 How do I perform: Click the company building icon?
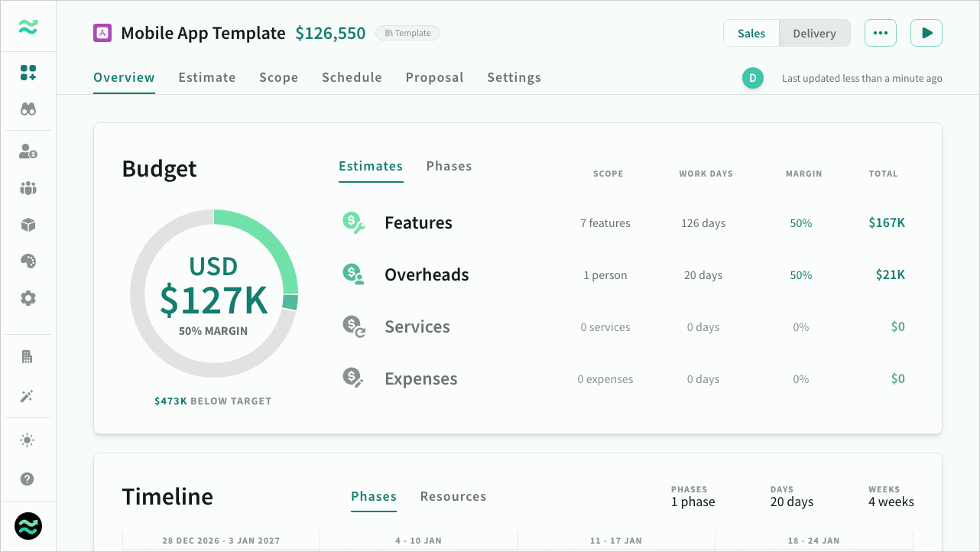click(x=28, y=357)
